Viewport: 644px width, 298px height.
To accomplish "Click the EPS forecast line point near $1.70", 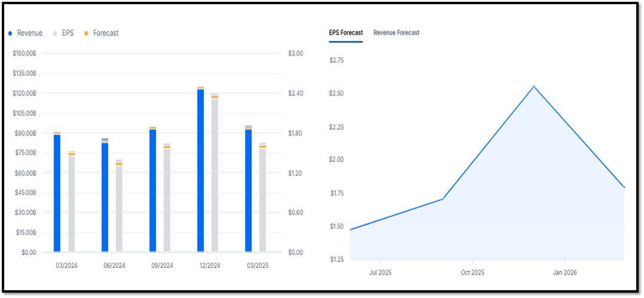I will point(442,199).
